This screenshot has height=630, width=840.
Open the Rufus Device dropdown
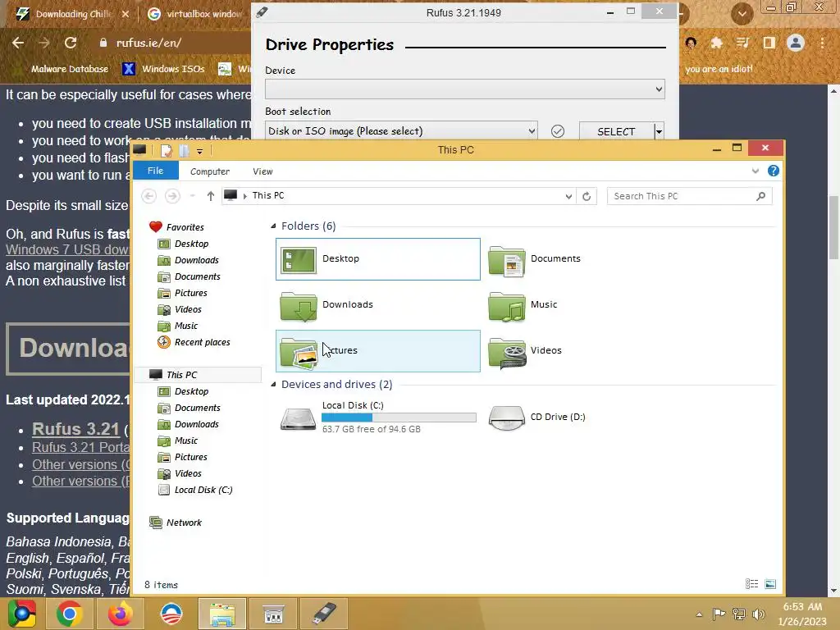(x=465, y=89)
